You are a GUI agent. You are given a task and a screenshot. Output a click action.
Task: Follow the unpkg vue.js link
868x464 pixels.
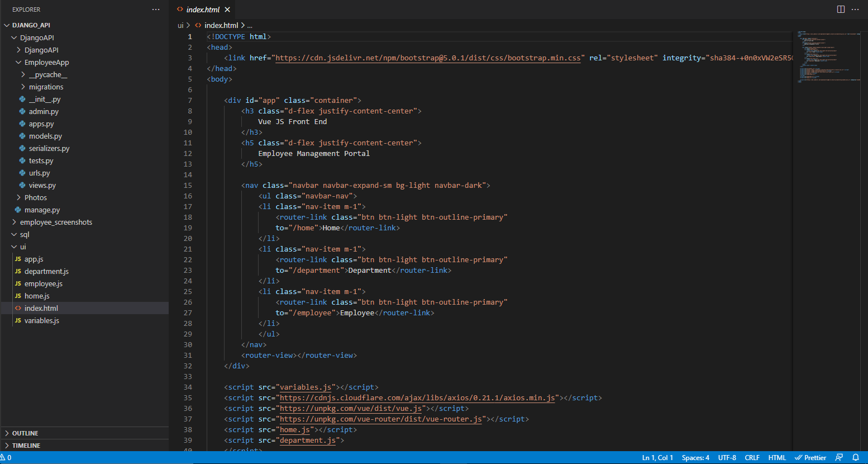pos(351,409)
